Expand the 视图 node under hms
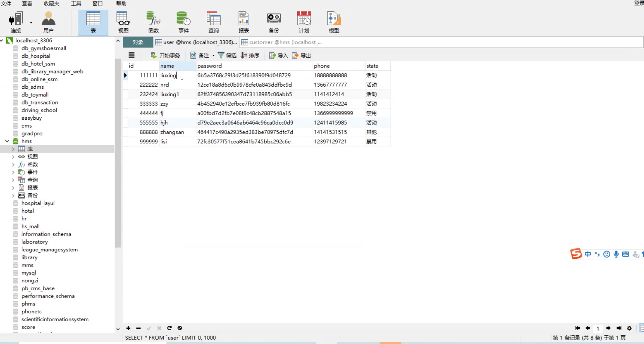This screenshot has width=644, height=344. click(13, 157)
